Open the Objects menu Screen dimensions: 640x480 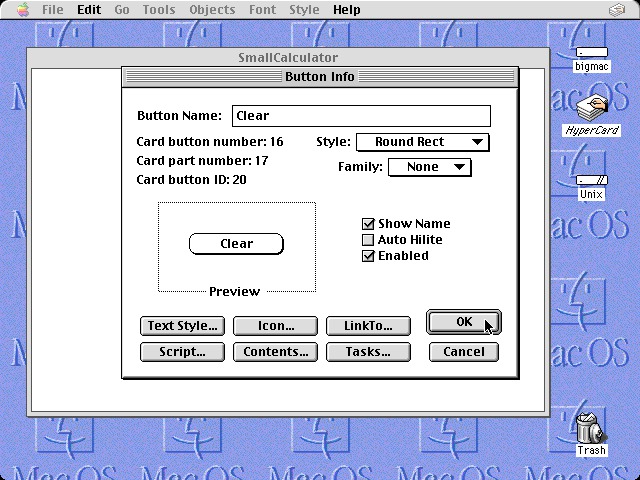point(212,9)
